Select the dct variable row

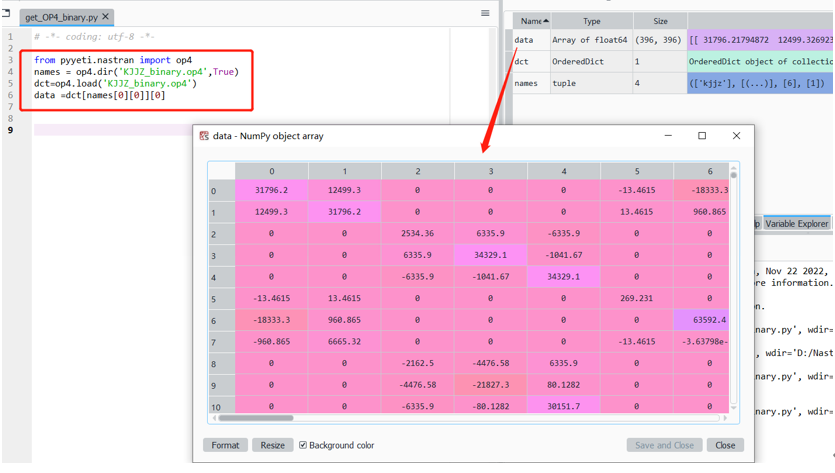(672, 62)
